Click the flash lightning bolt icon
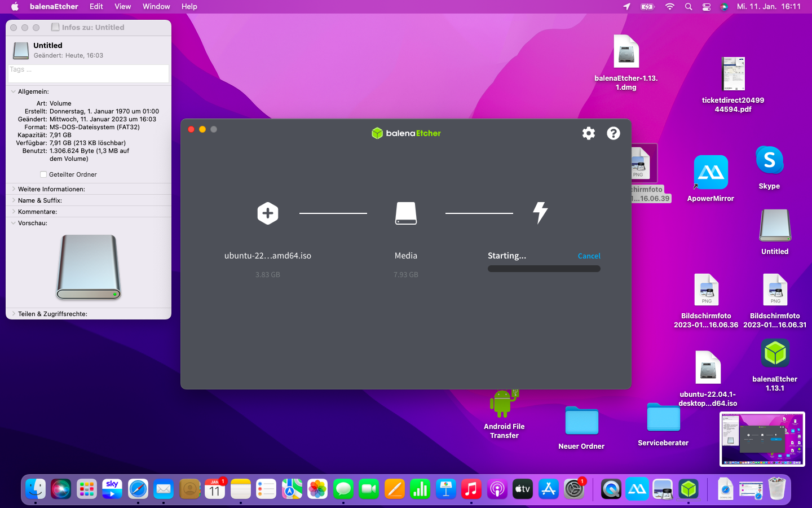812x508 pixels. point(540,213)
